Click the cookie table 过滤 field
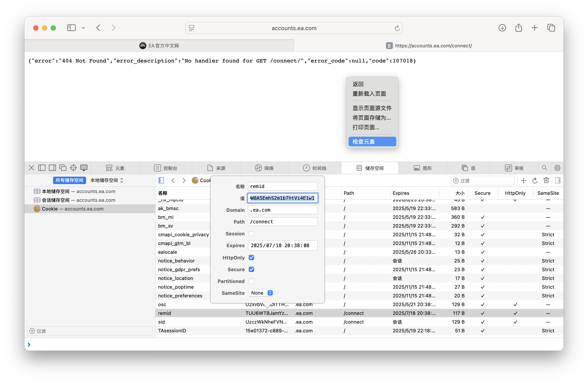This screenshot has width=588, height=383. [483, 181]
